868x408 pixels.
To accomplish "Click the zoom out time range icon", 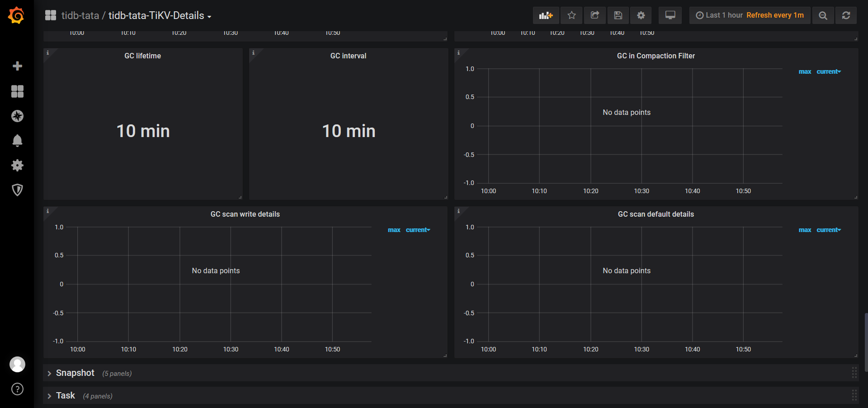I will pos(823,15).
